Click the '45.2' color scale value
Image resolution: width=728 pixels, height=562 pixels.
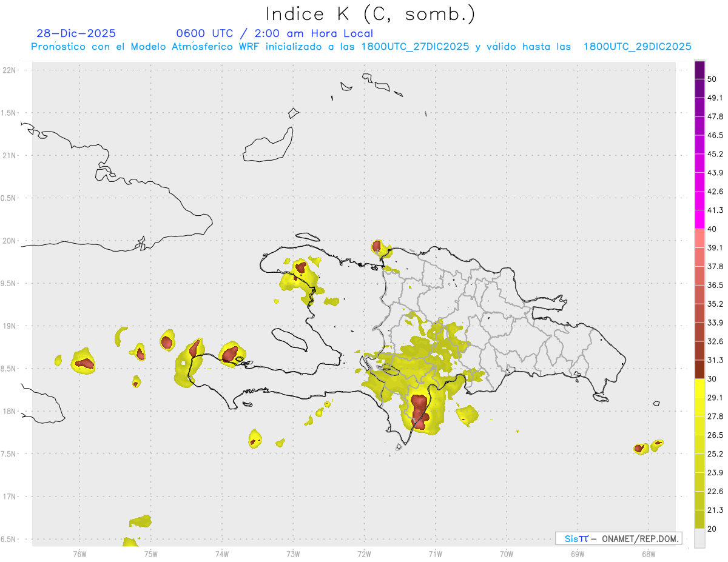(715, 154)
